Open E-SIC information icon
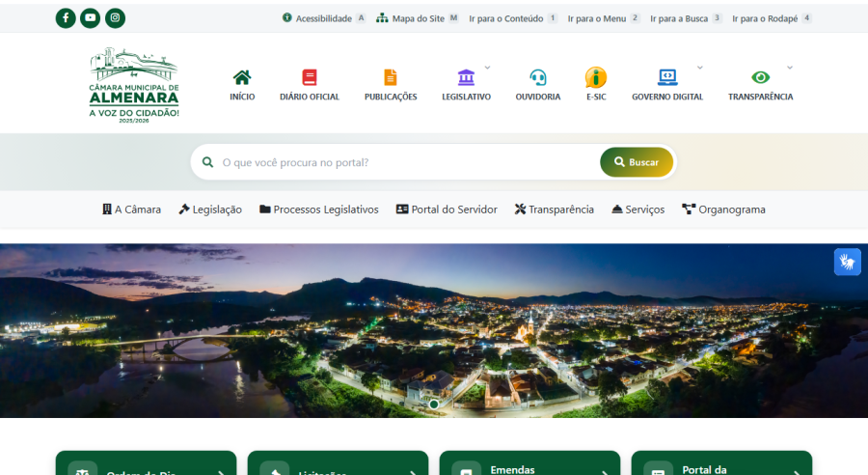 pos(596,77)
